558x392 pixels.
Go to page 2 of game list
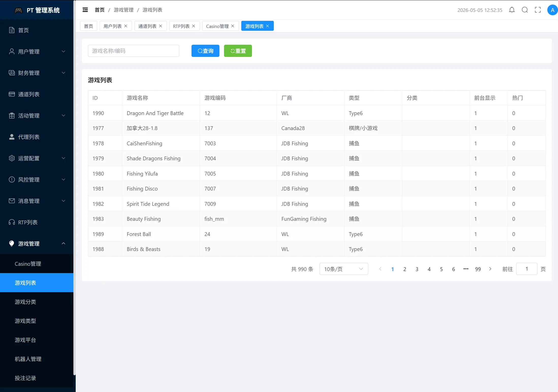(x=405, y=269)
